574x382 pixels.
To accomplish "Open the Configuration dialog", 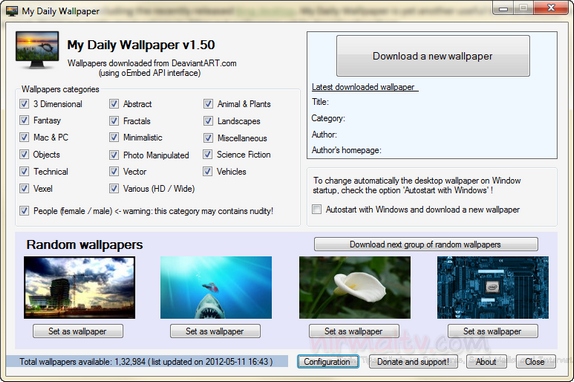I will point(328,362).
